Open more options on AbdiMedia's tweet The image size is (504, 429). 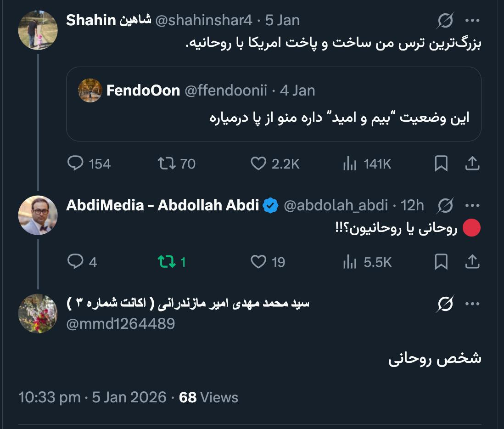coord(472,205)
